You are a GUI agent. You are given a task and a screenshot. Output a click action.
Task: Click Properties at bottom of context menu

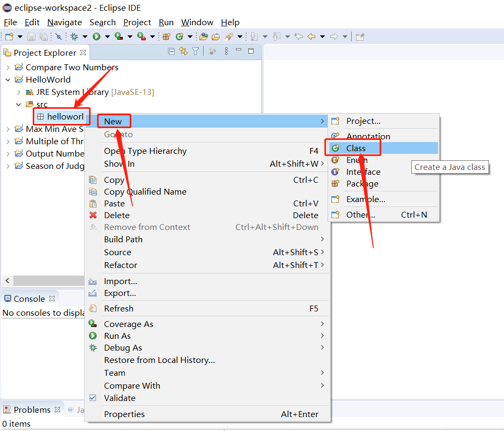[124, 414]
